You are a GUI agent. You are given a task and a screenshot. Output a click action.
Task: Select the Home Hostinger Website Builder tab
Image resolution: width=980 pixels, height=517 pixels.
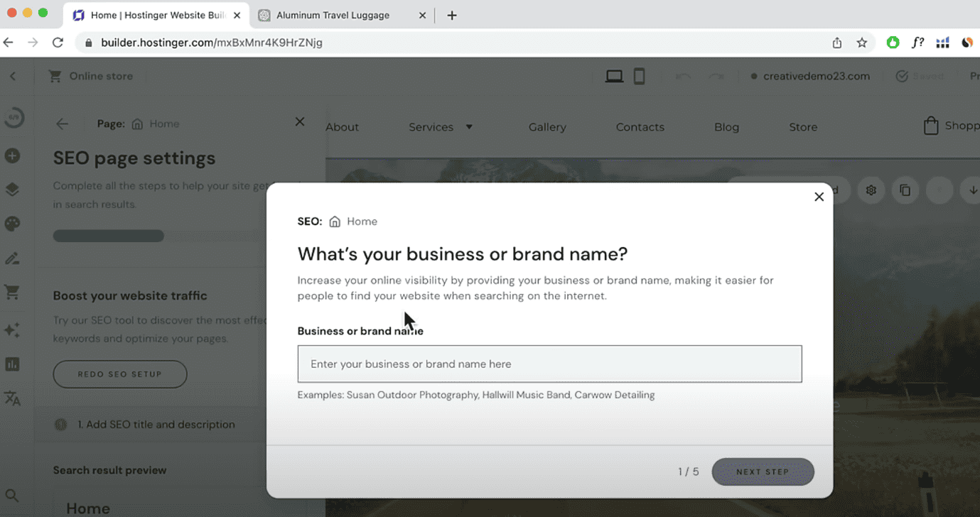pos(156,15)
